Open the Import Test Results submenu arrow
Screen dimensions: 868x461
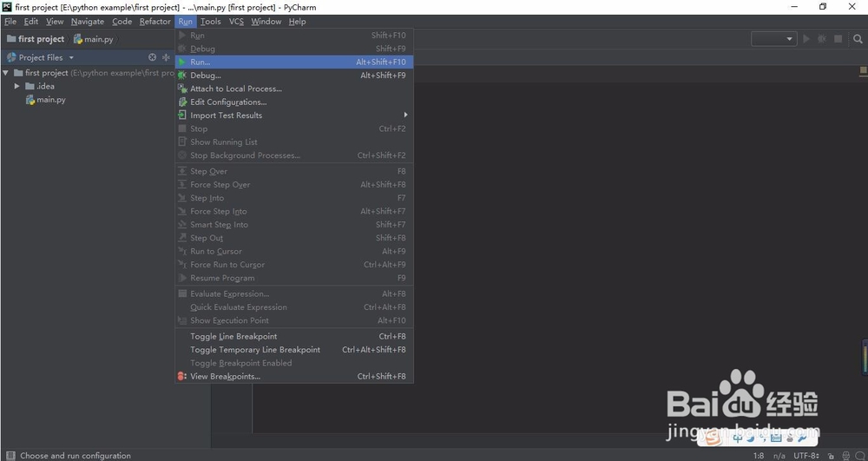point(405,115)
